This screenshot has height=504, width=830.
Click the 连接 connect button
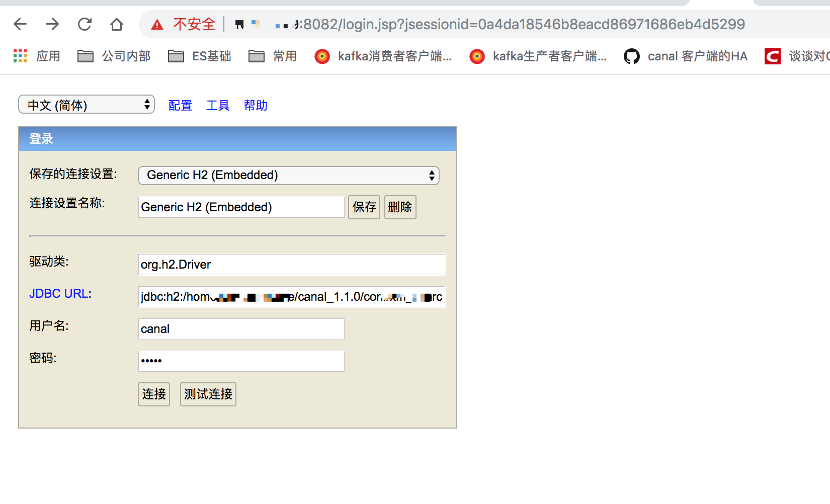tap(153, 394)
